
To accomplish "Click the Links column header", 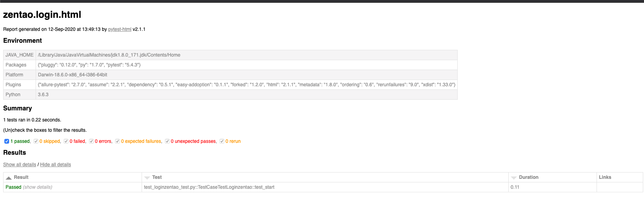I will [x=605, y=177].
